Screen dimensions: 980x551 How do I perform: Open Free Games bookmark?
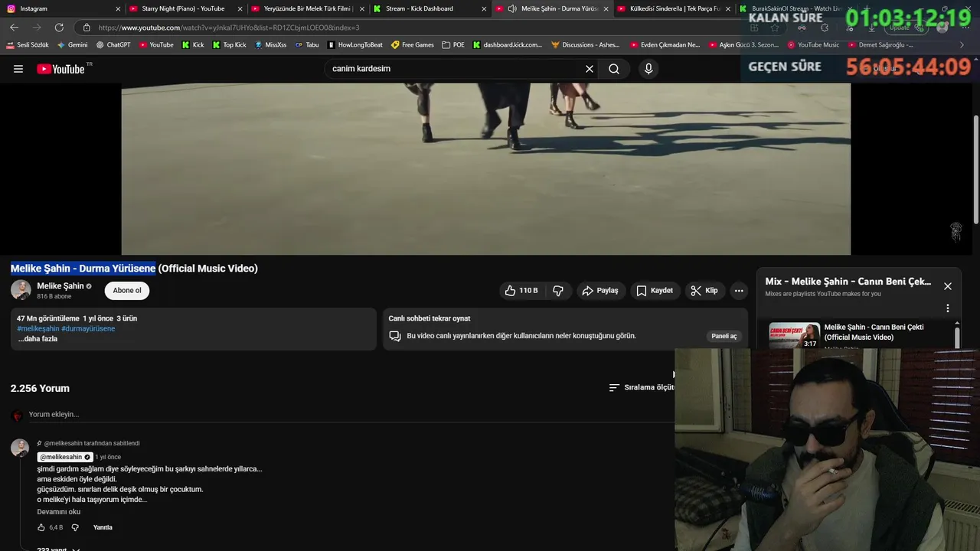(413, 45)
